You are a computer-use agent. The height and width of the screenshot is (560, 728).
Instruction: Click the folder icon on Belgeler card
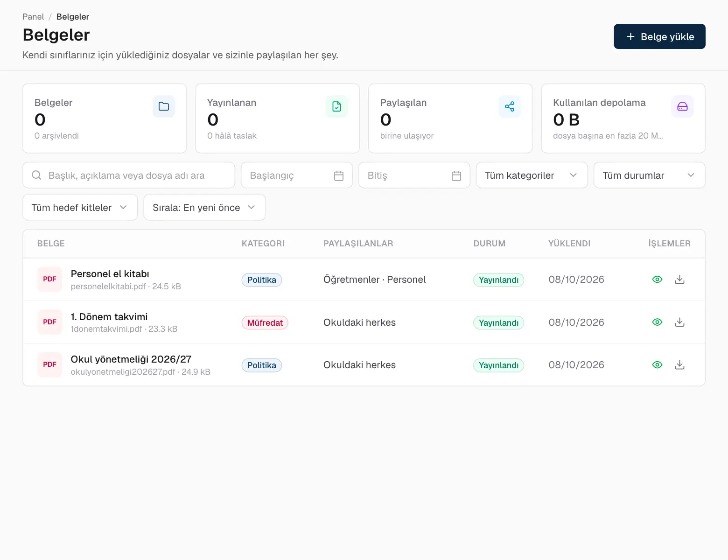point(164,106)
